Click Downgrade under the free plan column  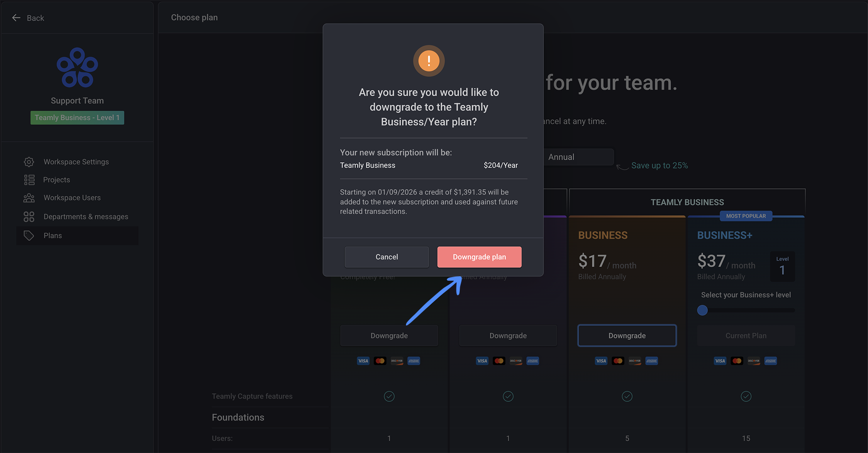(x=389, y=335)
